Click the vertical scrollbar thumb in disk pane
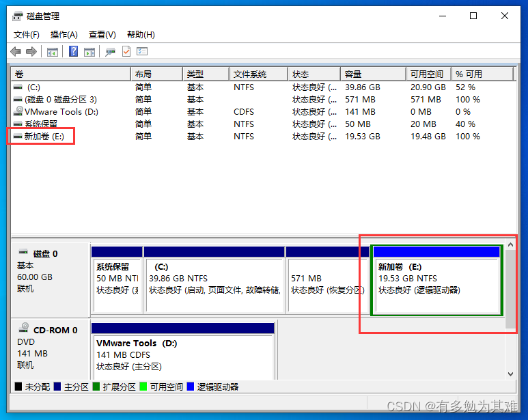 coord(510,289)
